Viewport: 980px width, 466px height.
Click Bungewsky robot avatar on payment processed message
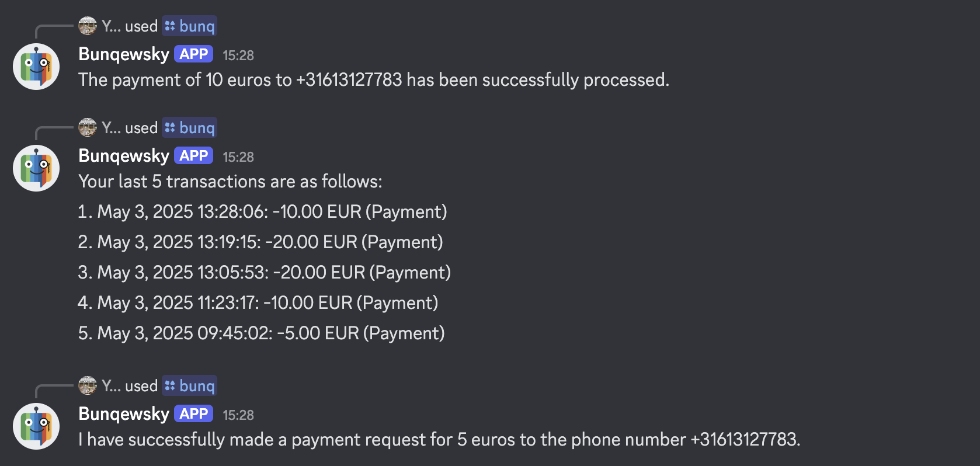36,67
